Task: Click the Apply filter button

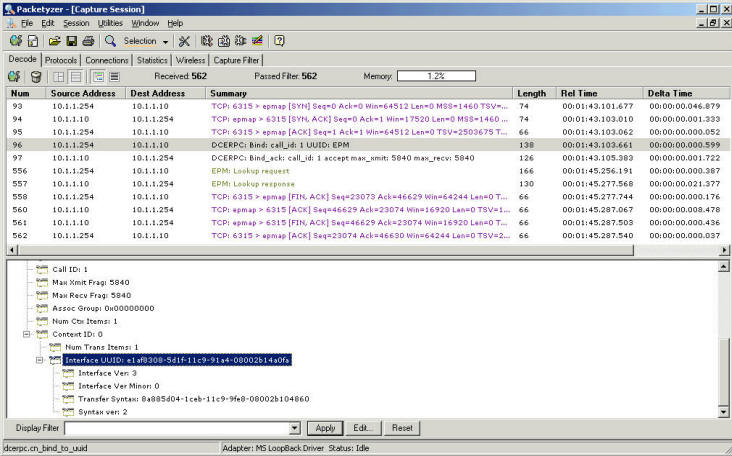Action: point(325,428)
